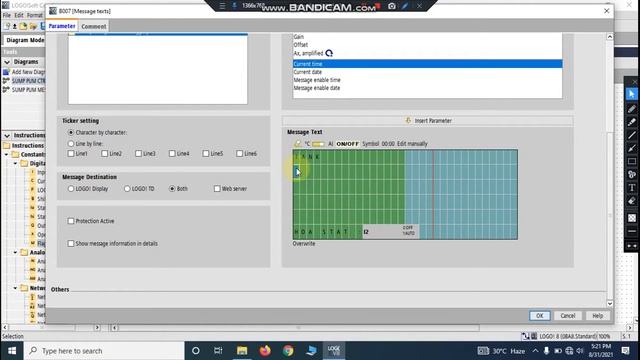Switch to the Parameter tab
Viewport: 640px width, 360px height.
(62, 26)
